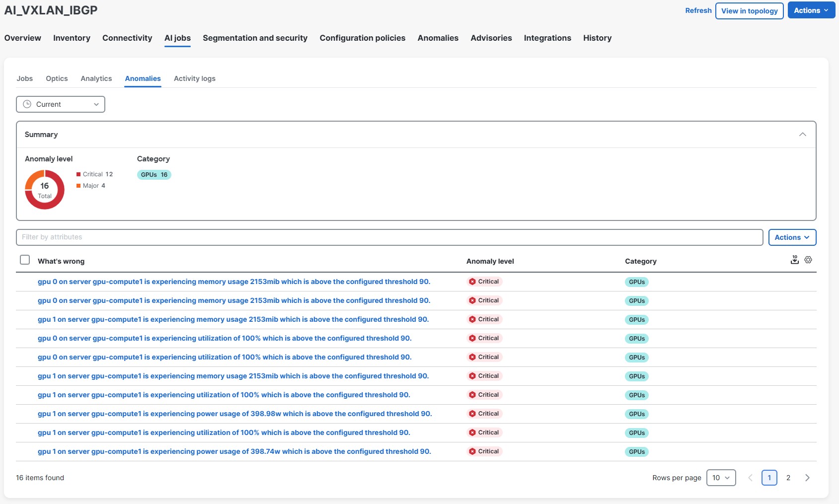Click the Filter by attributes field

click(389, 237)
